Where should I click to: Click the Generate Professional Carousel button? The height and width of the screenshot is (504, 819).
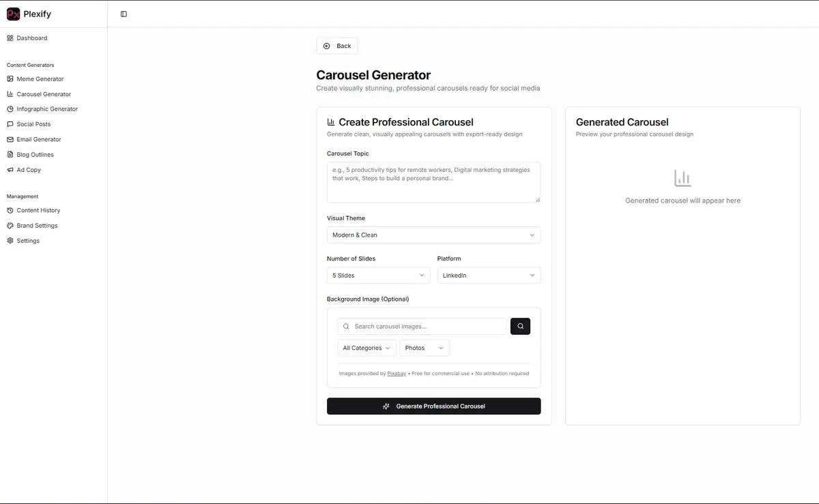point(433,406)
